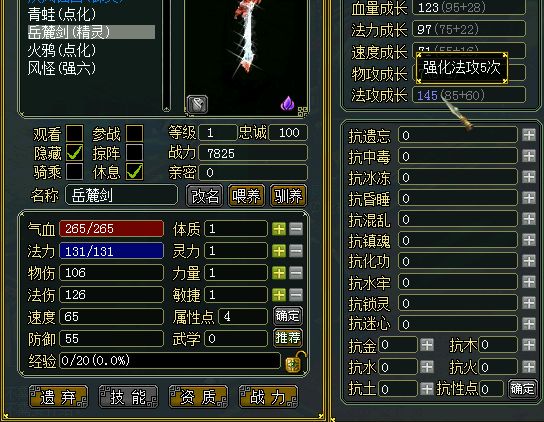Uncheck the 休息 checkbox

(135, 171)
